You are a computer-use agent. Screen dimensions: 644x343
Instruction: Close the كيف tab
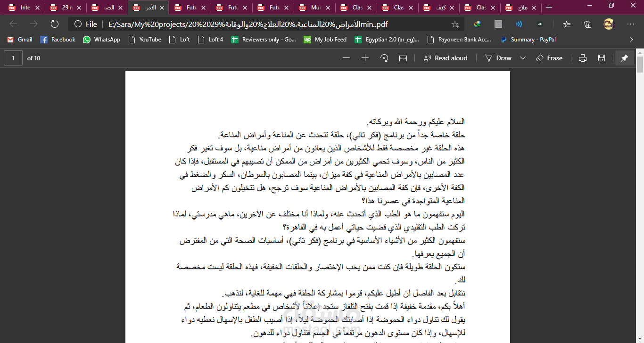coord(452,8)
